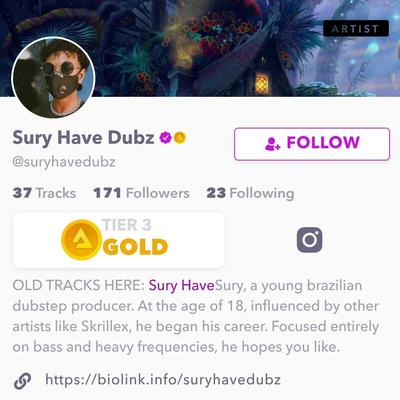Click the profile picture avatar

click(53, 78)
